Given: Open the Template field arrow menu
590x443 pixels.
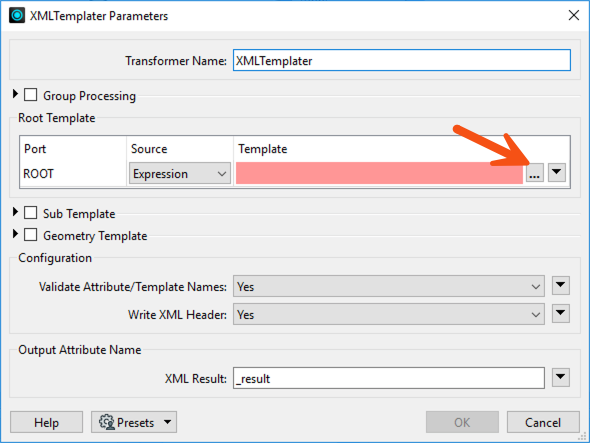Looking at the screenshot, I should coord(557,173).
